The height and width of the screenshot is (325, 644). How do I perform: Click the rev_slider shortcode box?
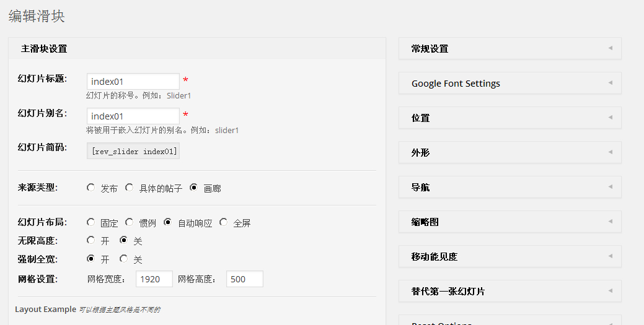(133, 151)
